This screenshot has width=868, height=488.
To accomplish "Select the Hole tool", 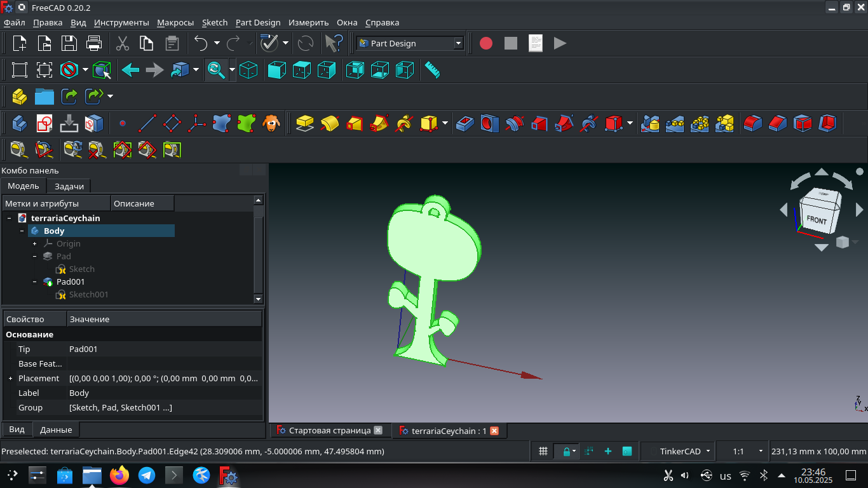I will [490, 123].
